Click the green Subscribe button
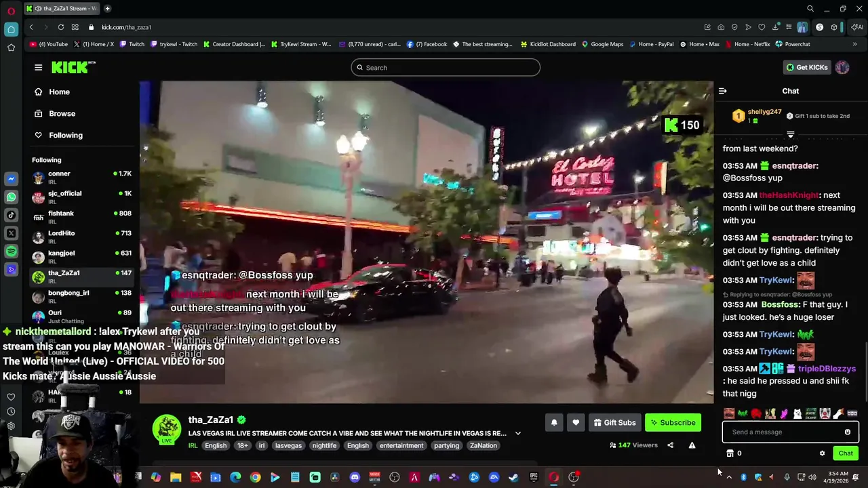This screenshot has height=488, width=868. pyautogui.click(x=673, y=422)
